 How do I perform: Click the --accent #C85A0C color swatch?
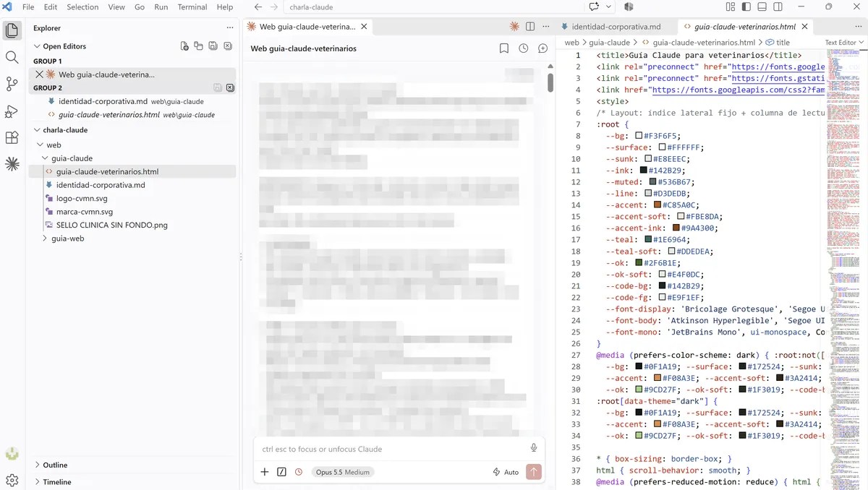tap(658, 205)
